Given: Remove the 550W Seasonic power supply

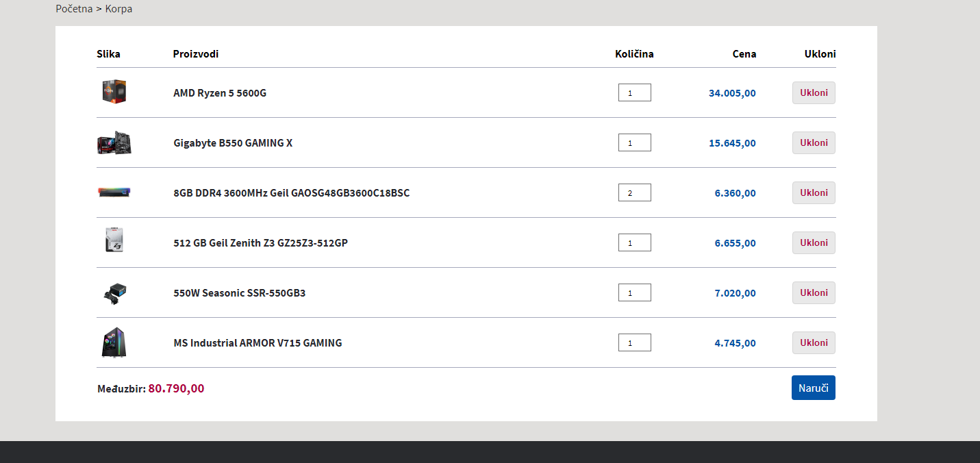Looking at the screenshot, I should coord(814,293).
